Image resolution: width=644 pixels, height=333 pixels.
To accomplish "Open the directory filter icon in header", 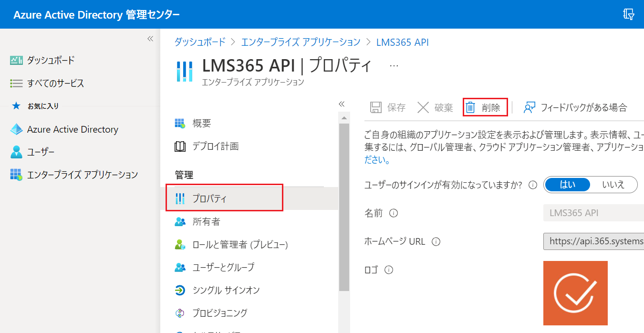I will tap(628, 14).
